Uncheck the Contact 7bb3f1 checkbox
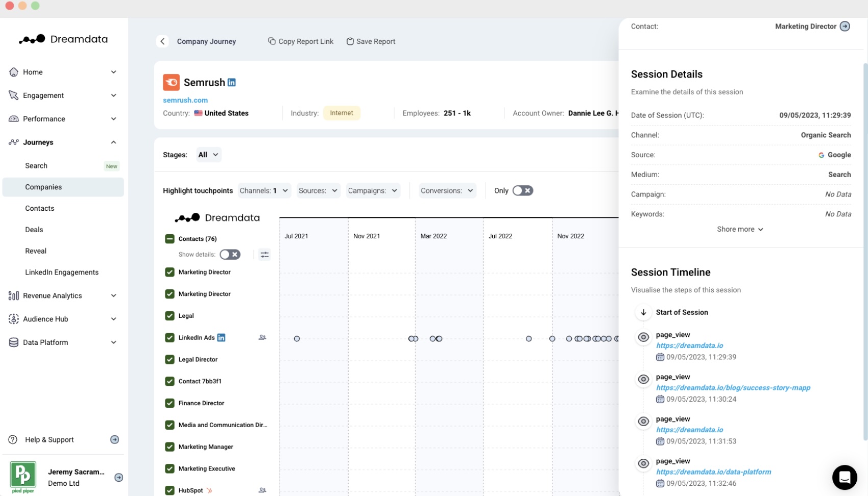Image resolution: width=868 pixels, height=496 pixels. 170,381
